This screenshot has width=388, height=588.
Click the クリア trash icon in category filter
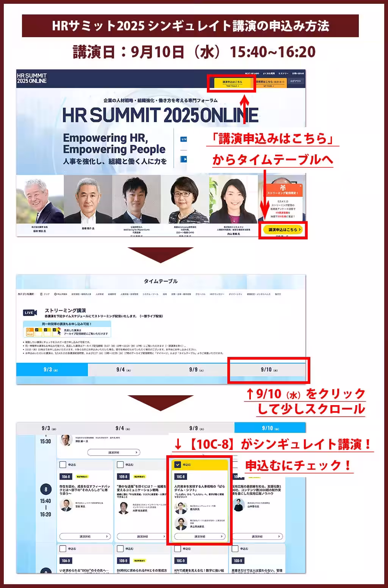click(41, 294)
